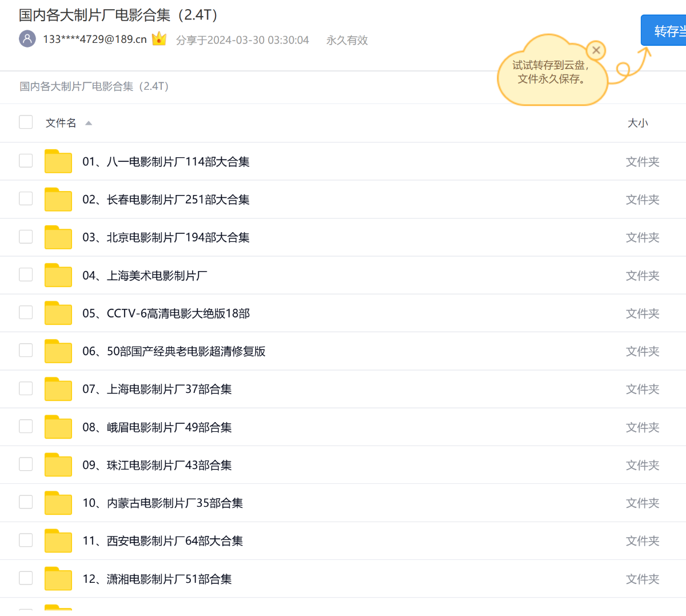
Task: Sort the list by 文件名 column header
Action: click(61, 123)
